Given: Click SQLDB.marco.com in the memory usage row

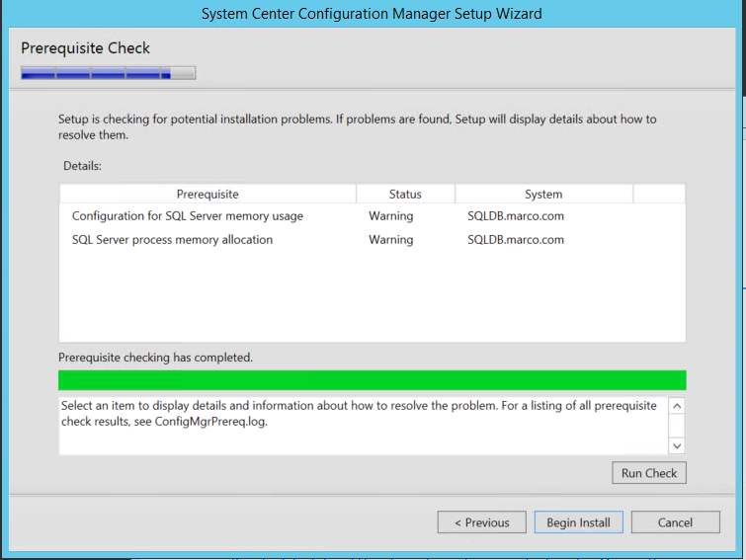Looking at the screenshot, I should pos(516,216).
